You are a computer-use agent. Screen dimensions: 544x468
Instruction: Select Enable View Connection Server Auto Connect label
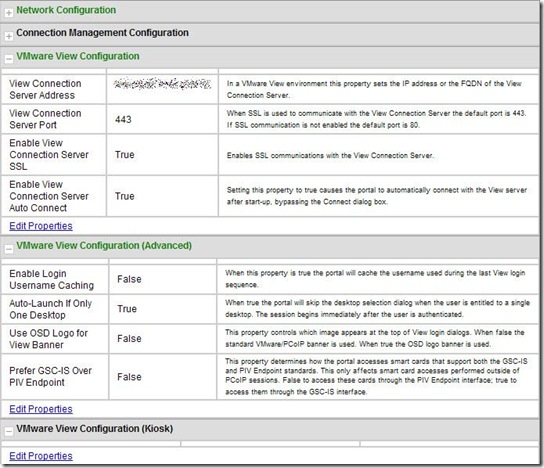(x=49, y=196)
